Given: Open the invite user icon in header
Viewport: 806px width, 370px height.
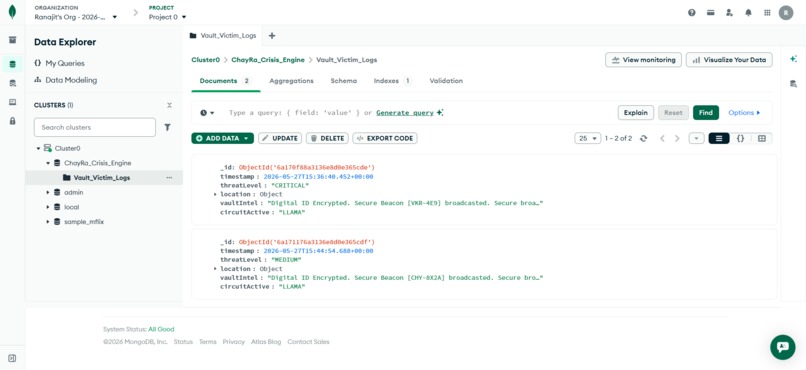Looking at the screenshot, I should [729, 13].
